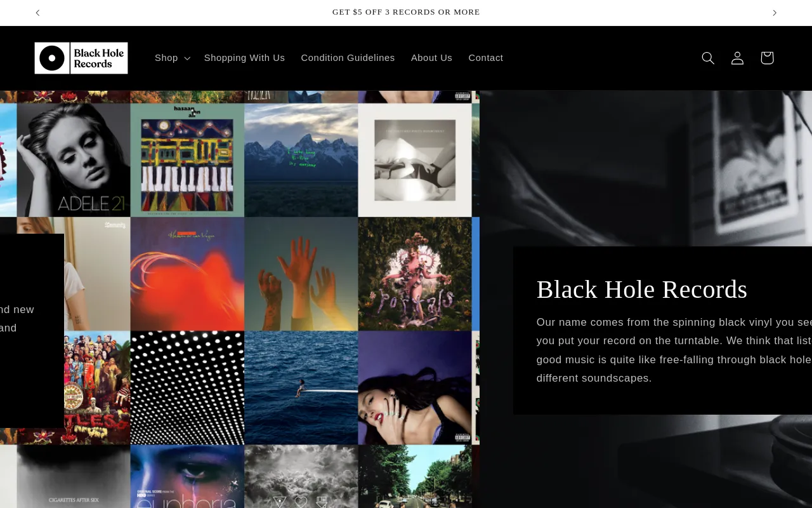Click the raised hands album cover
This screenshot has height=508, width=812.
[x=301, y=274]
